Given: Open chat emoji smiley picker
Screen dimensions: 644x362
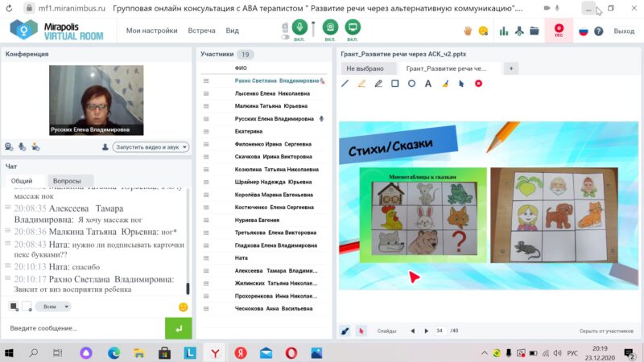Looking at the screenshot, I should point(184,307).
